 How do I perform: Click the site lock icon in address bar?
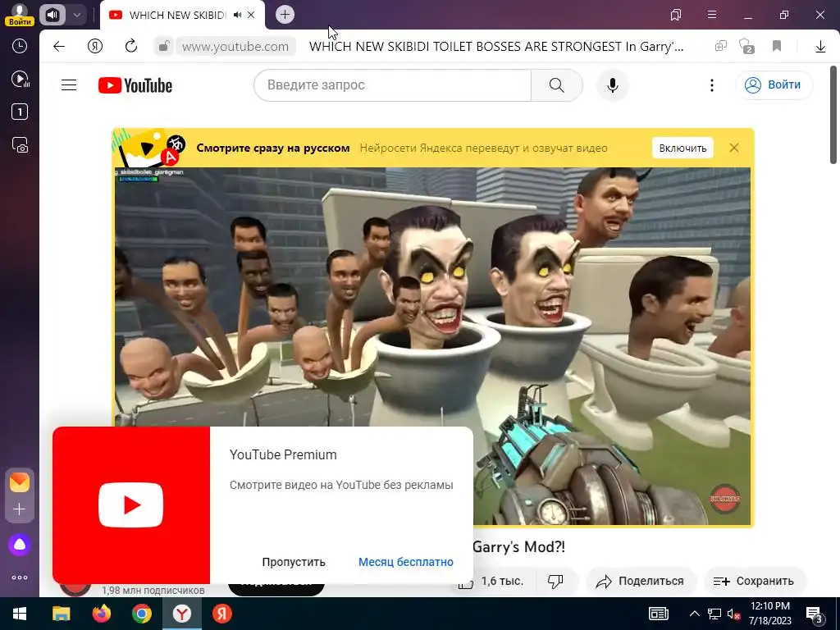tap(164, 47)
